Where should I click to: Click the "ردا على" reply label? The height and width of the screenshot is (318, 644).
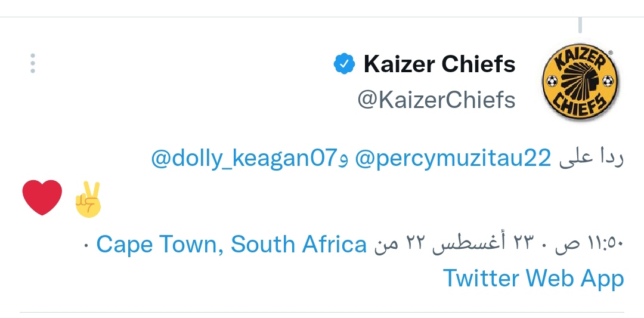(x=591, y=159)
